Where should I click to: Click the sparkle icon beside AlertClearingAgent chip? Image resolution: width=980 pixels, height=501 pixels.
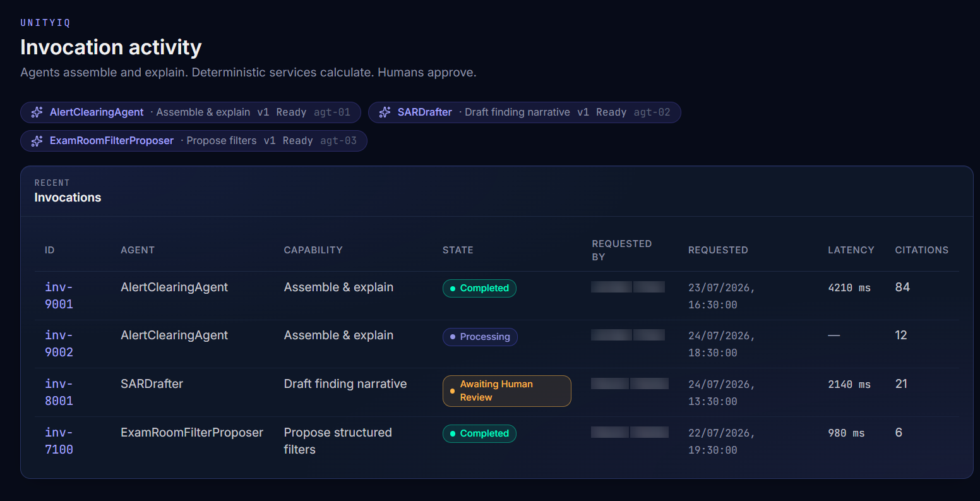[x=37, y=112]
